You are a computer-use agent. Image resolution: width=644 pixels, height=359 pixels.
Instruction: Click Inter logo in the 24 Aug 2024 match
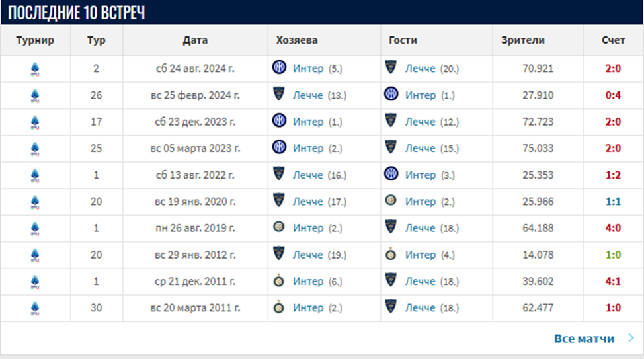pyautogui.click(x=278, y=68)
